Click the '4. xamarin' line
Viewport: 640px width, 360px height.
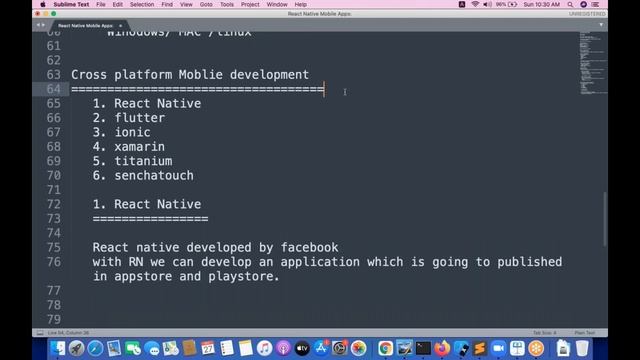[x=129, y=147]
